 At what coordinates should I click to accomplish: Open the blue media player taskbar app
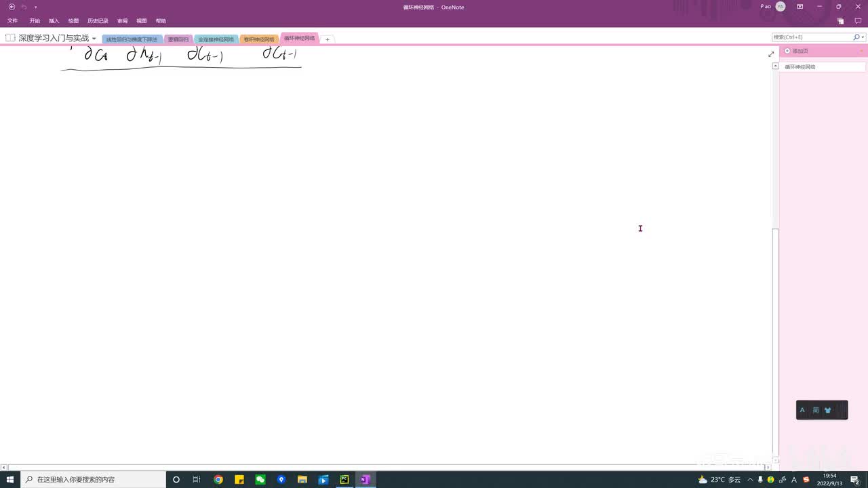(323, 479)
